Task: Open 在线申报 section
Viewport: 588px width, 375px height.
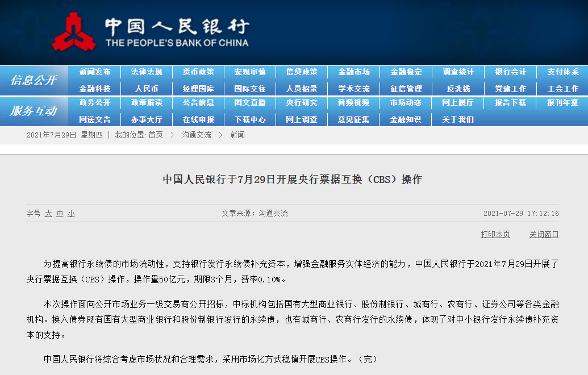Action: coord(198,120)
